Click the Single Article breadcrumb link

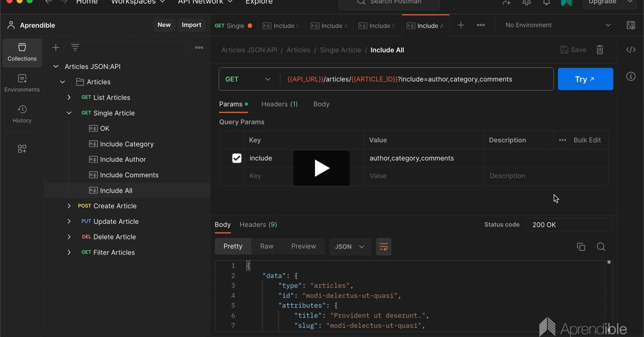(x=340, y=50)
